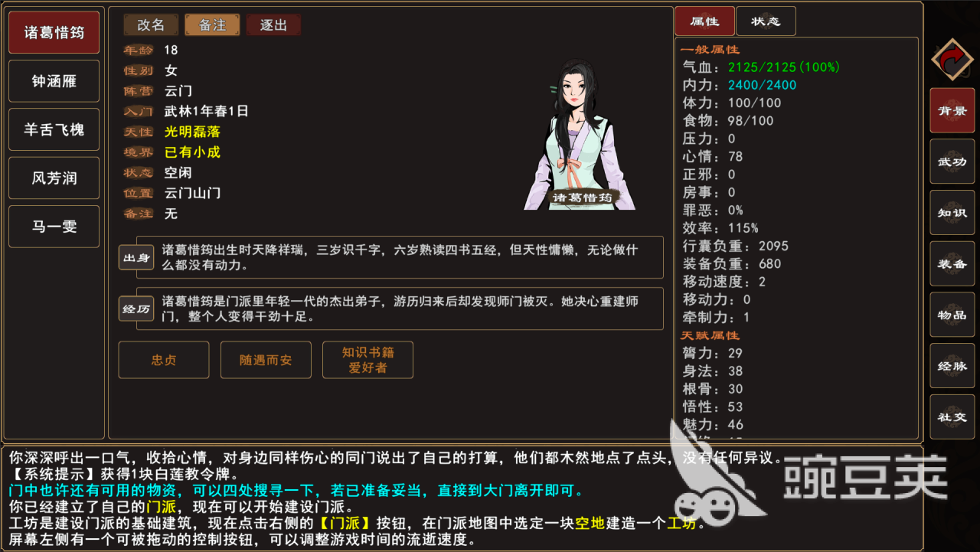Click the 逐出 expel button
The width and height of the screenshot is (980, 552).
[x=273, y=25]
